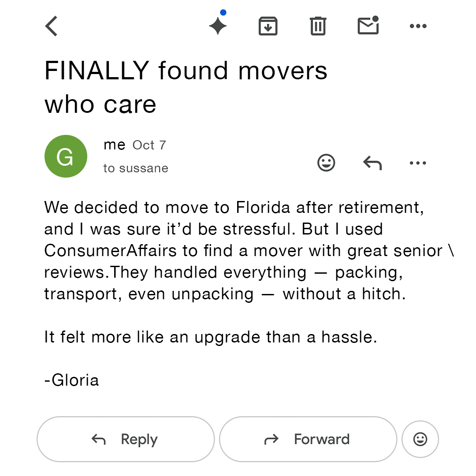The height and width of the screenshot is (476, 476).
Task: Tap the round emoji button beside Forward
Action: click(420, 439)
